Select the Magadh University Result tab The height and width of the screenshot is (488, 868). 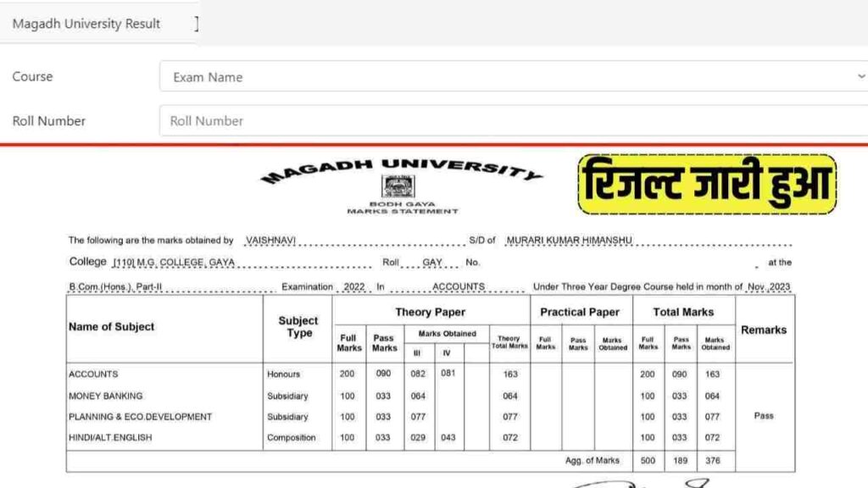coord(86,24)
